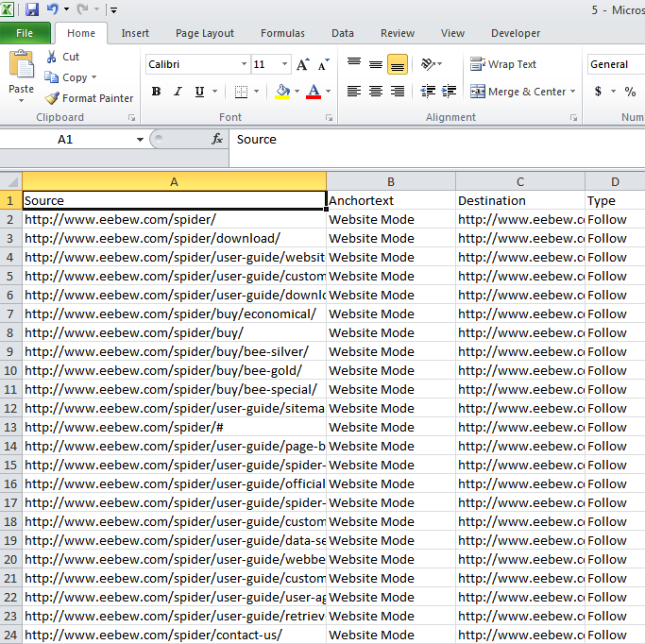Expand the Underline style arrow
The height and width of the screenshot is (644, 645).
click(214, 92)
